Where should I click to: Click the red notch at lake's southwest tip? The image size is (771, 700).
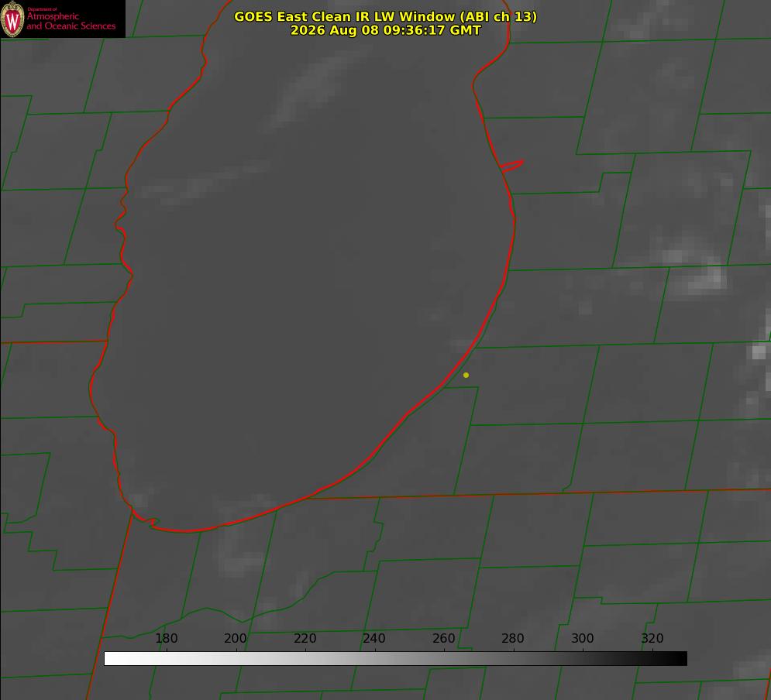coord(146,520)
